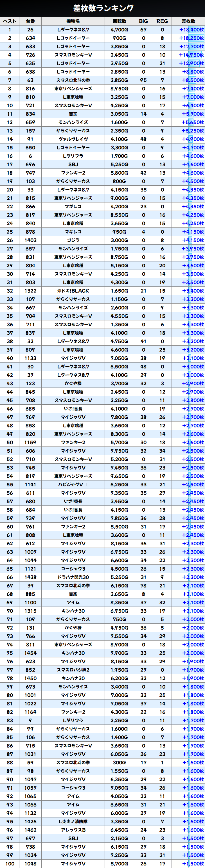
Task: Select the ゴジラ machine name
Action: [73, 240]
